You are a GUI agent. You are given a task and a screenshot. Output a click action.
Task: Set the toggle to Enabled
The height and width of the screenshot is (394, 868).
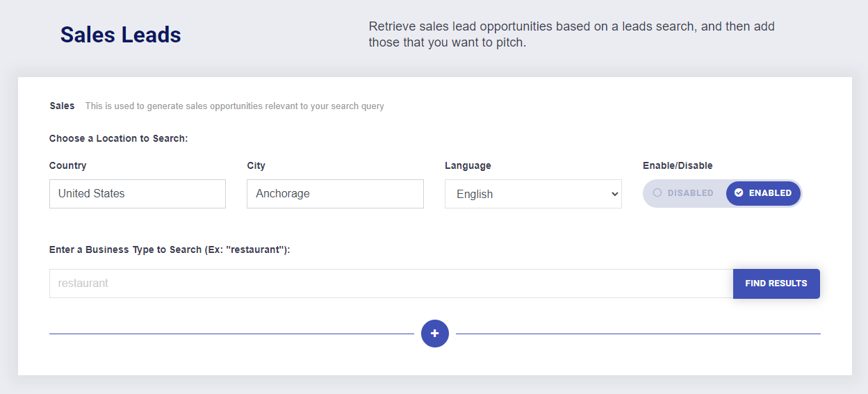coord(763,193)
